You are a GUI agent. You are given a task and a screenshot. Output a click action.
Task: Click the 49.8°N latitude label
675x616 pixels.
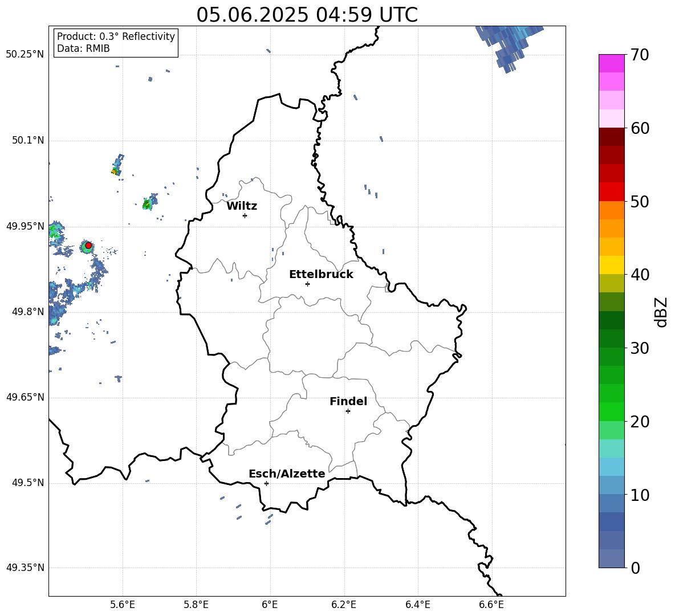(x=28, y=312)
